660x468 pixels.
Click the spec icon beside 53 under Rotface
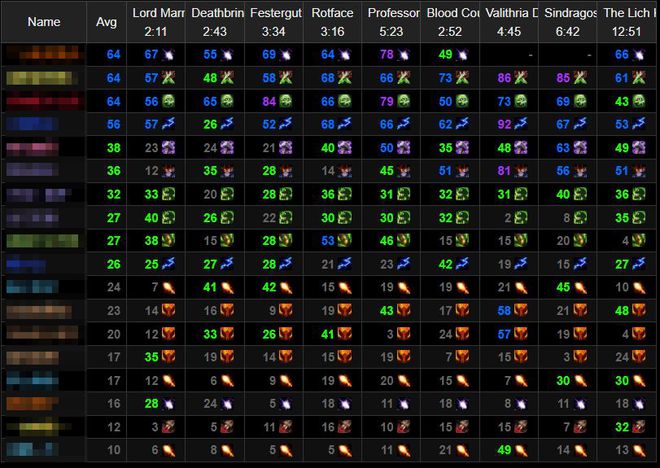[345, 241]
